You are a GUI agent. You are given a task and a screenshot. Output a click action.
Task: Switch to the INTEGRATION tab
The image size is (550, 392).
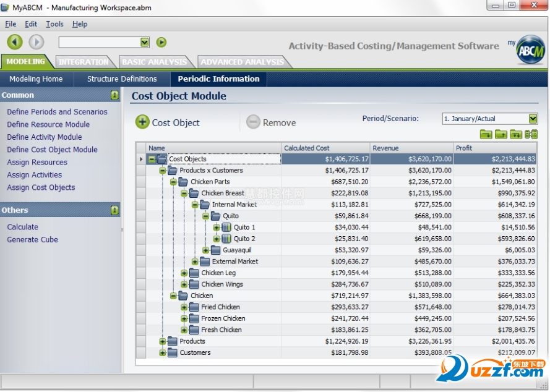tap(84, 62)
